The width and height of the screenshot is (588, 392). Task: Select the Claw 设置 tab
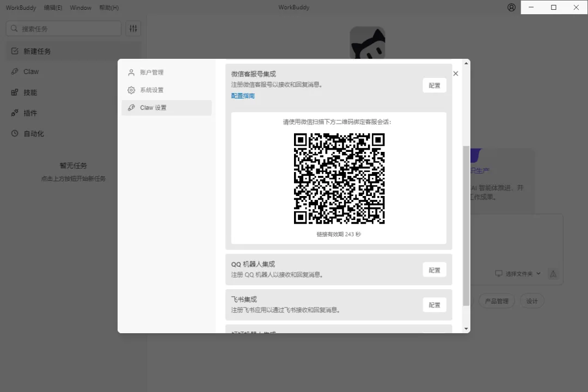pyautogui.click(x=167, y=108)
